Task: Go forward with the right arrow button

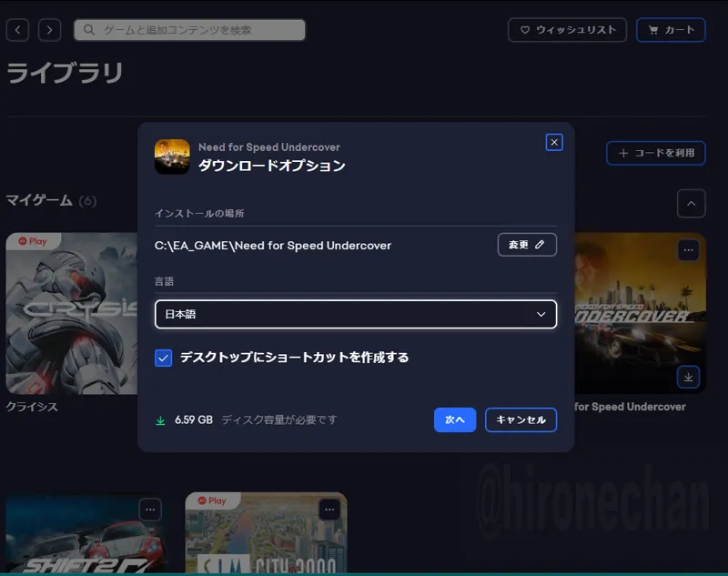Action: (49, 30)
